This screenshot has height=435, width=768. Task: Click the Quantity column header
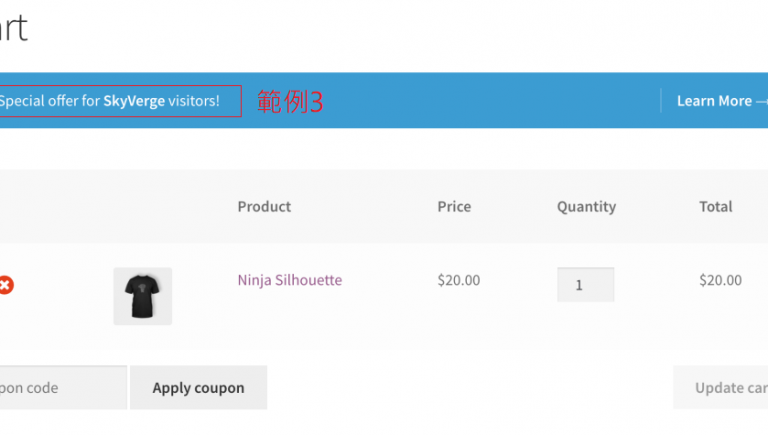pyautogui.click(x=586, y=207)
